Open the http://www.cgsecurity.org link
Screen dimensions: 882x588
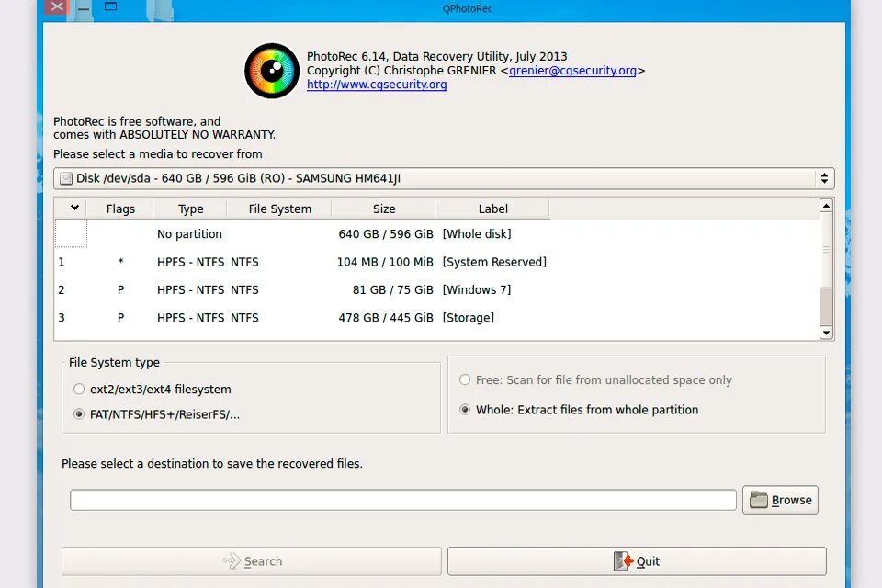[x=377, y=85]
